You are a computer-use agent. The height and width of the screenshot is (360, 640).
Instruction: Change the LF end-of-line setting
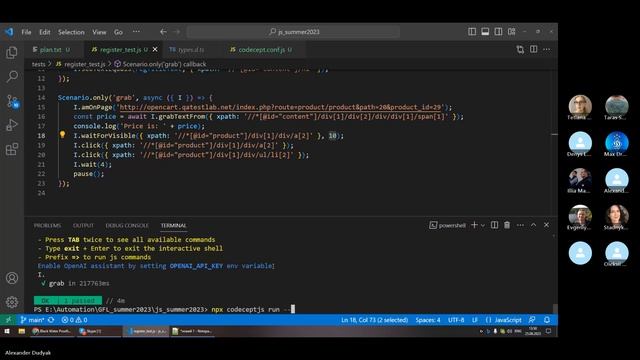pyautogui.click(x=475, y=320)
